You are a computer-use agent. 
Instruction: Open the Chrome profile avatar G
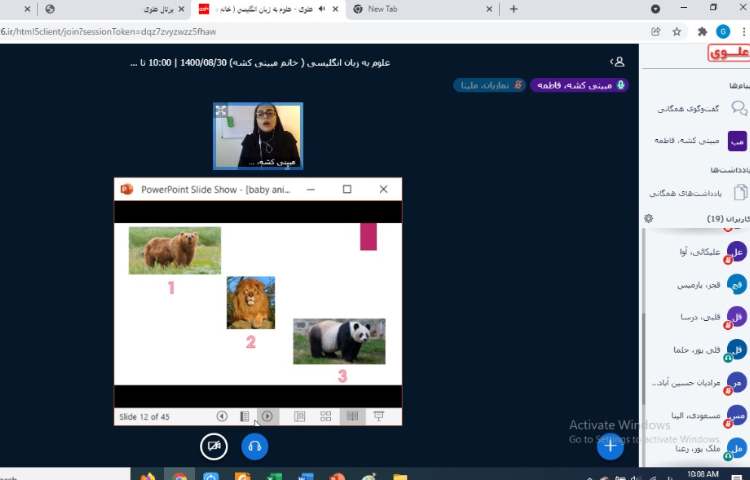pyautogui.click(x=723, y=32)
